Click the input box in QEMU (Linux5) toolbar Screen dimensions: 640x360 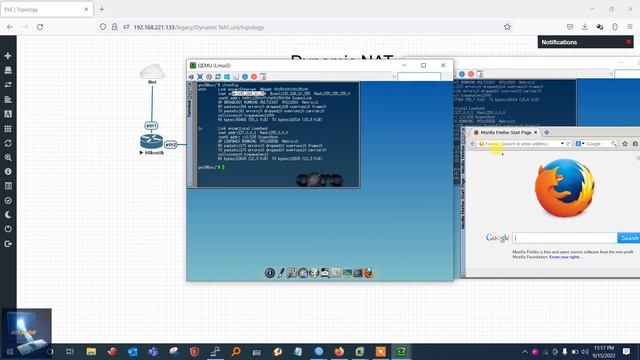(419, 77)
